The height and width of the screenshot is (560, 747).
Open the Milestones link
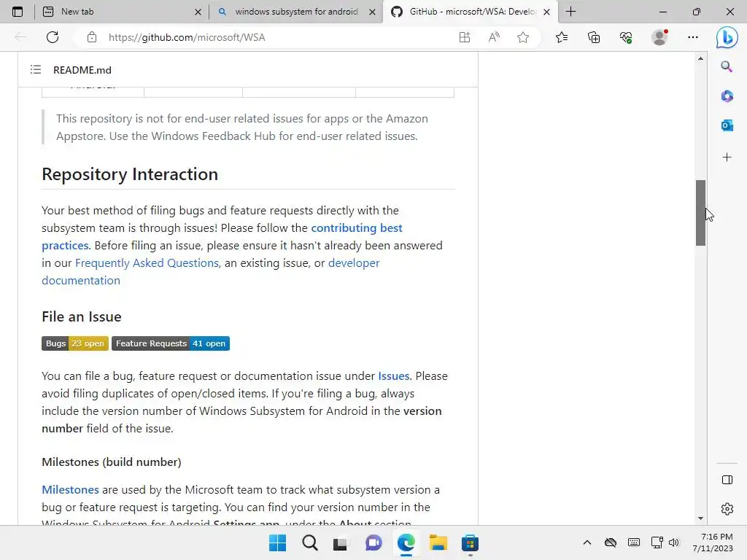(71, 489)
